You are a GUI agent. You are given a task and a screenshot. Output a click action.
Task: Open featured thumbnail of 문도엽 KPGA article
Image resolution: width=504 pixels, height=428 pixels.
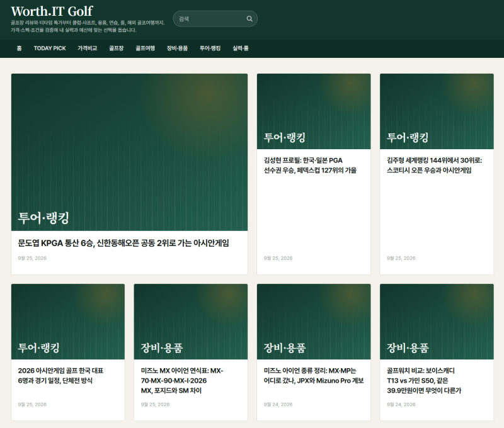130,152
